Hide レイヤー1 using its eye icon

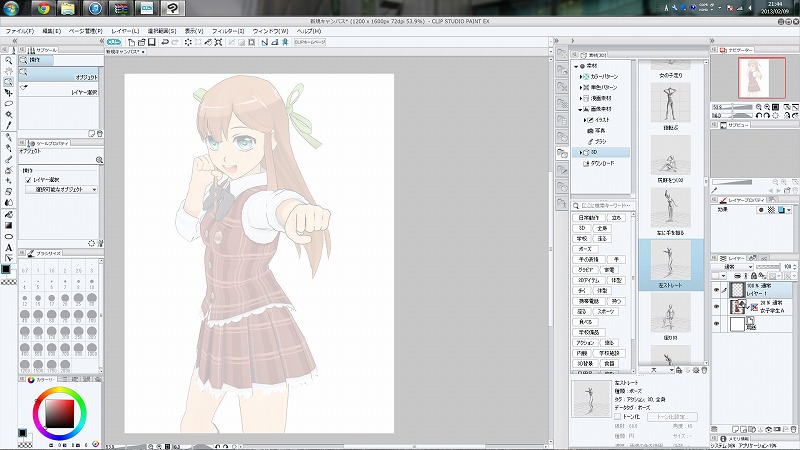coord(716,288)
